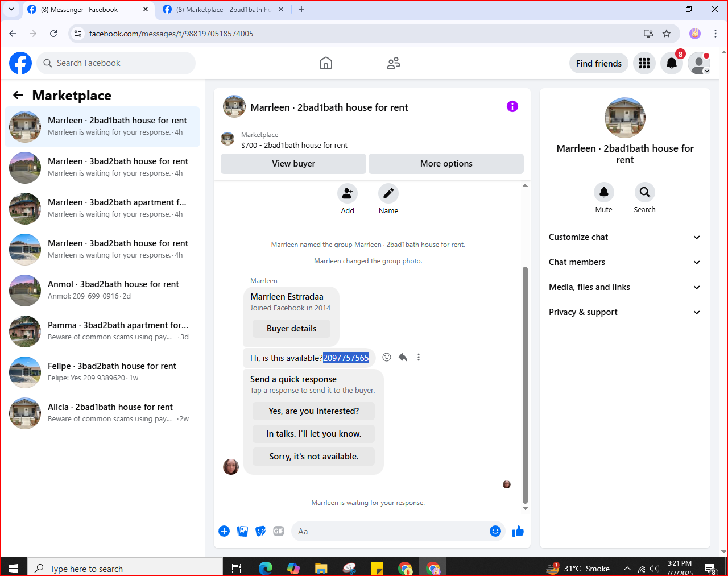Switch to the Messenger | Facebook tab
Viewport: 728px width, 576px height.
click(88, 10)
